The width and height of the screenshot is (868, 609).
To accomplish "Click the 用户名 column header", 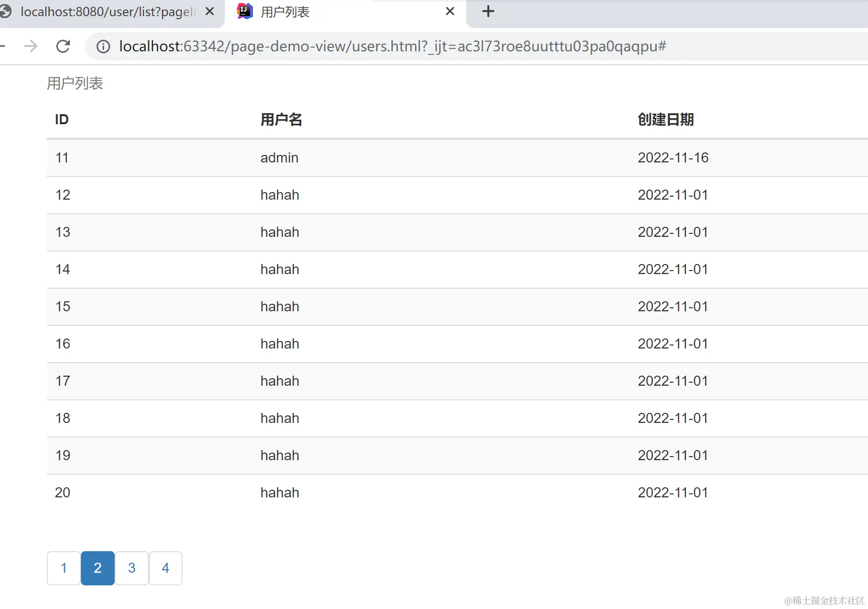I will (x=281, y=120).
